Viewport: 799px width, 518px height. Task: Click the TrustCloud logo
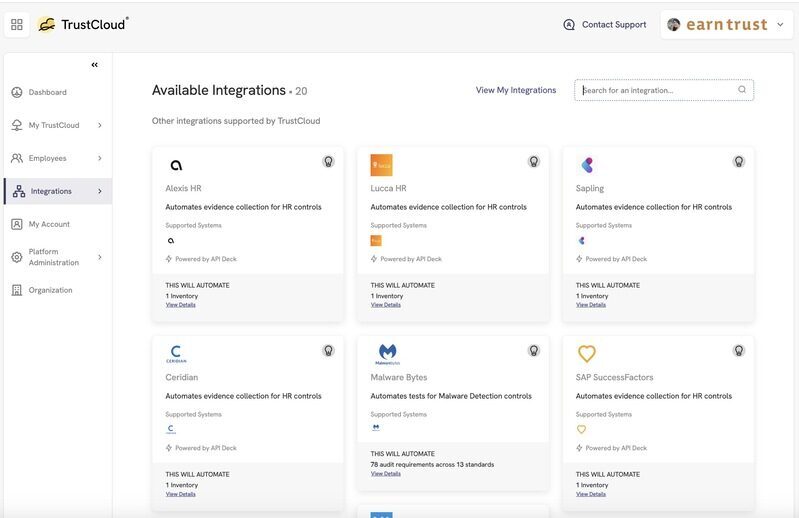coord(83,24)
